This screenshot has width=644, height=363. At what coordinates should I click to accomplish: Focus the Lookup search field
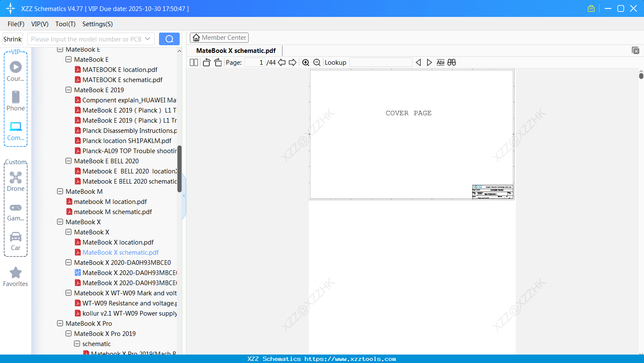pos(381,63)
